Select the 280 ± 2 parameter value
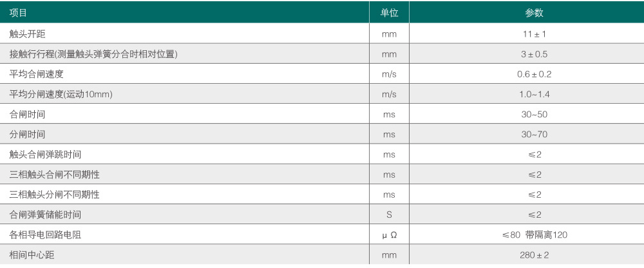The height and width of the screenshot is (268, 644). 534,255
